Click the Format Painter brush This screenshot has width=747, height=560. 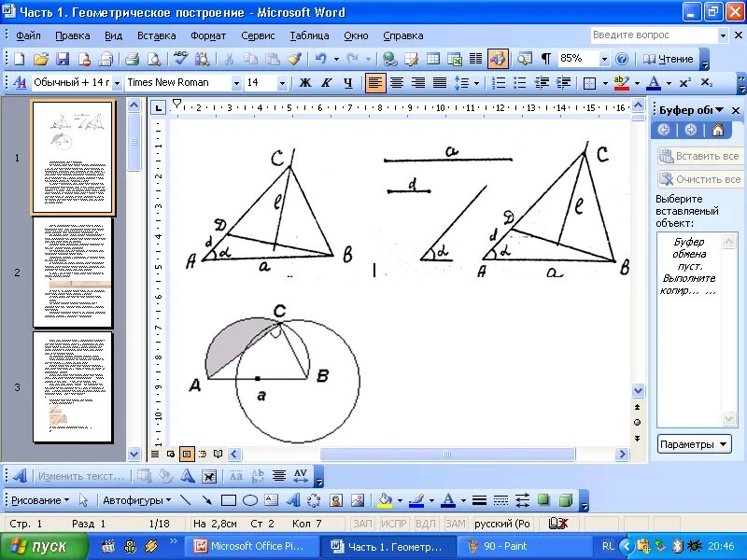pyautogui.click(x=294, y=59)
